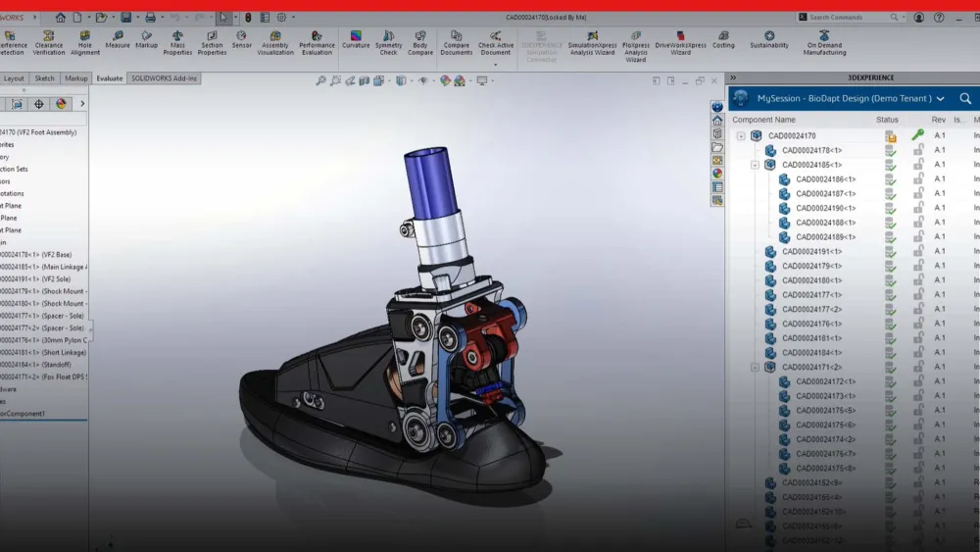Open Mass Properties

click(x=177, y=42)
